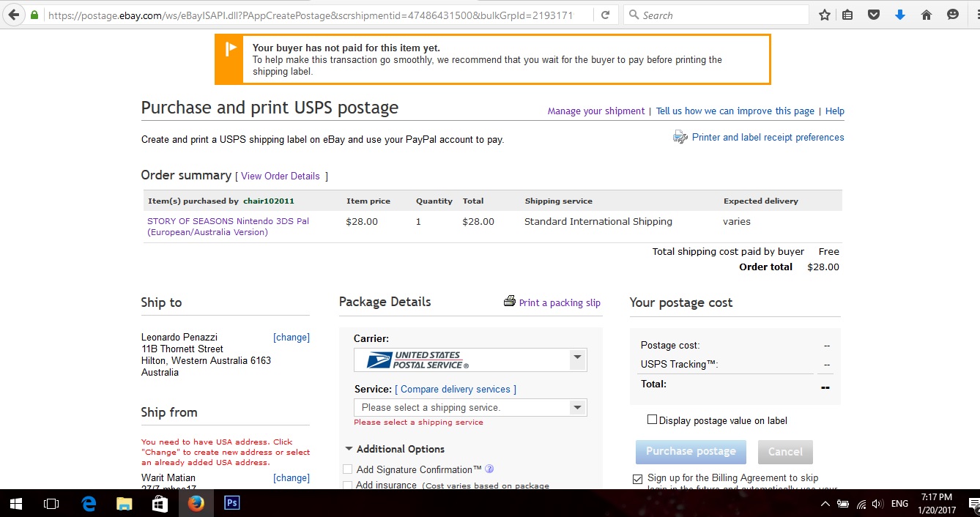Open the Pocket icon in the toolbar

coord(874,15)
